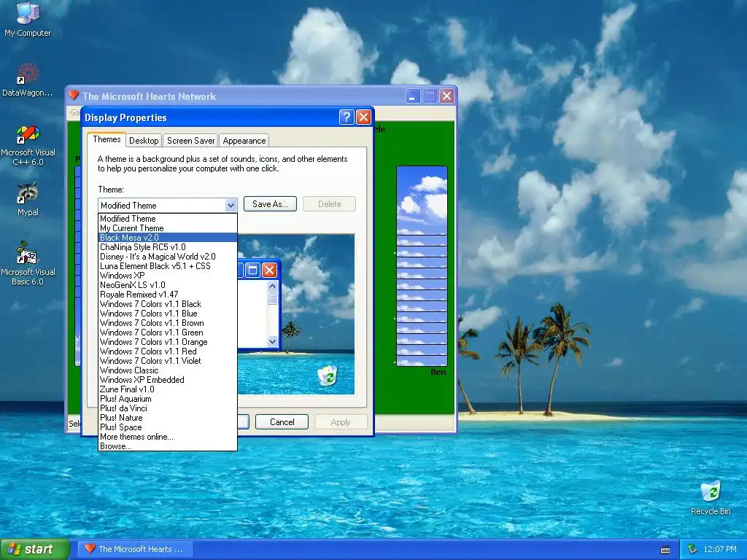Click the Display Properties help question-mark button

(x=347, y=117)
